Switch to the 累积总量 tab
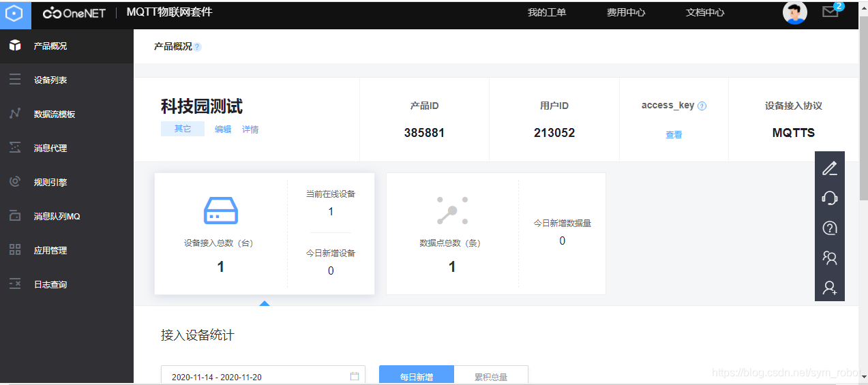868x385 pixels. click(491, 375)
